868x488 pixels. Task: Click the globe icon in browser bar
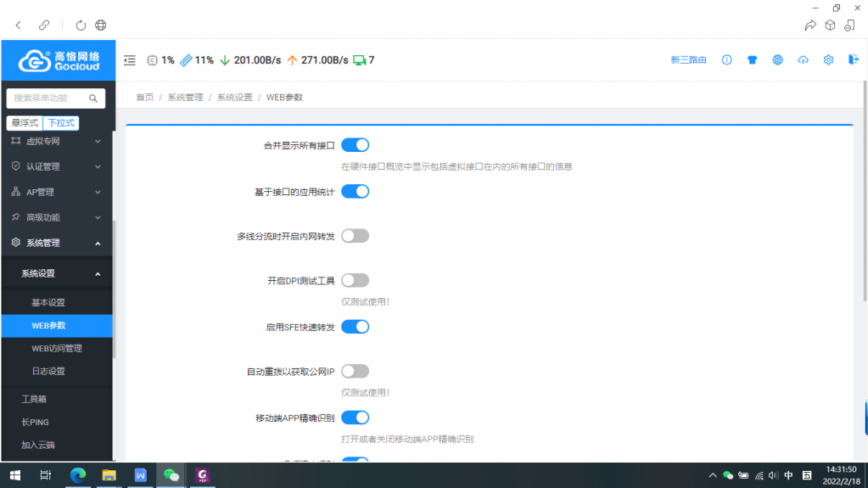[x=101, y=25]
